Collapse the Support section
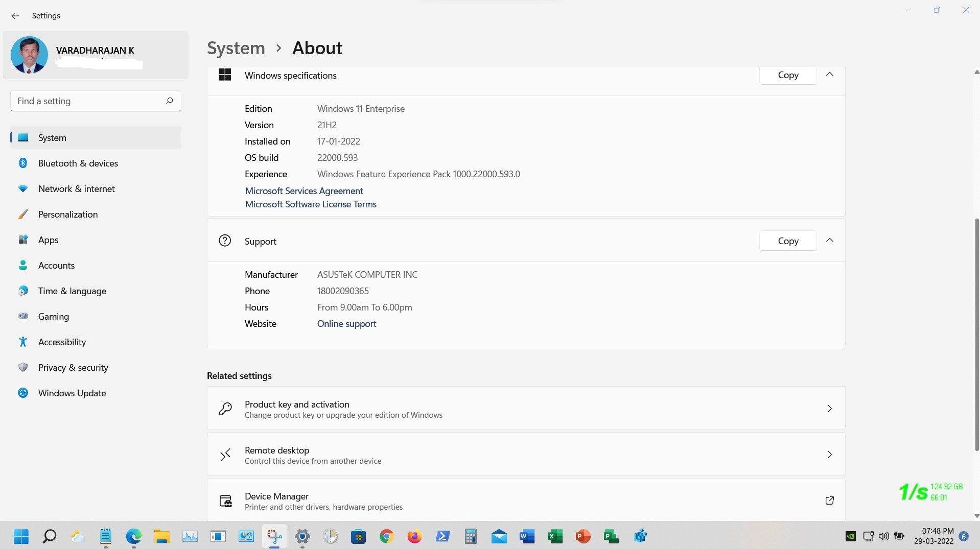 pyautogui.click(x=829, y=241)
